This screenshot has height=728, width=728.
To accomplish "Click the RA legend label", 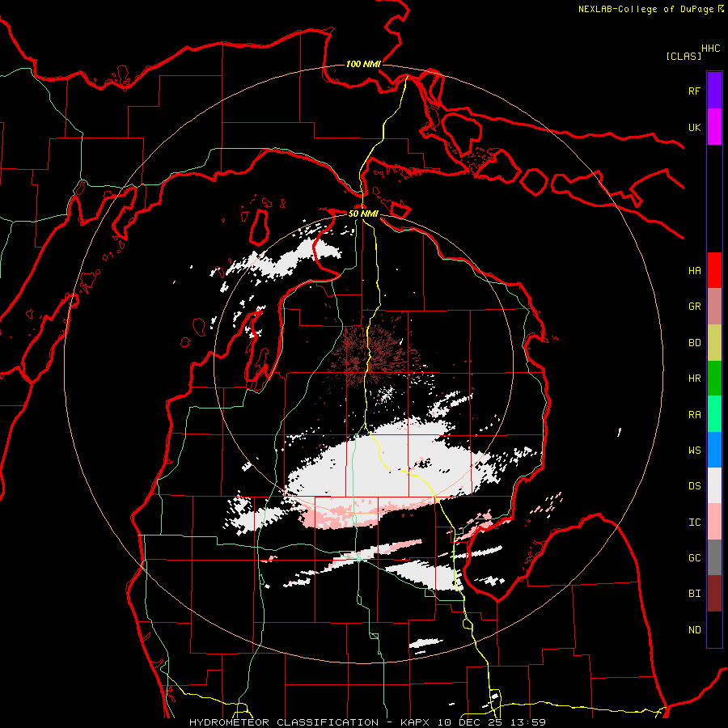I will (x=694, y=415).
